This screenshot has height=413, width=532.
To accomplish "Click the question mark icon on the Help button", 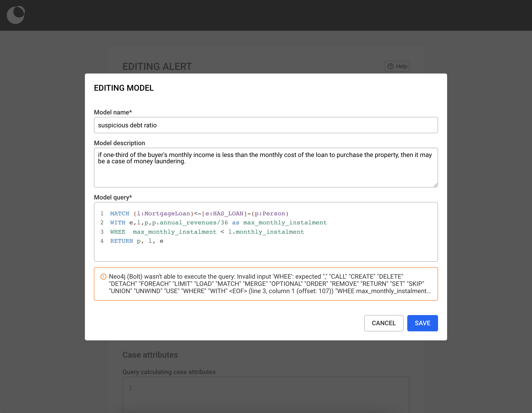I will (391, 66).
